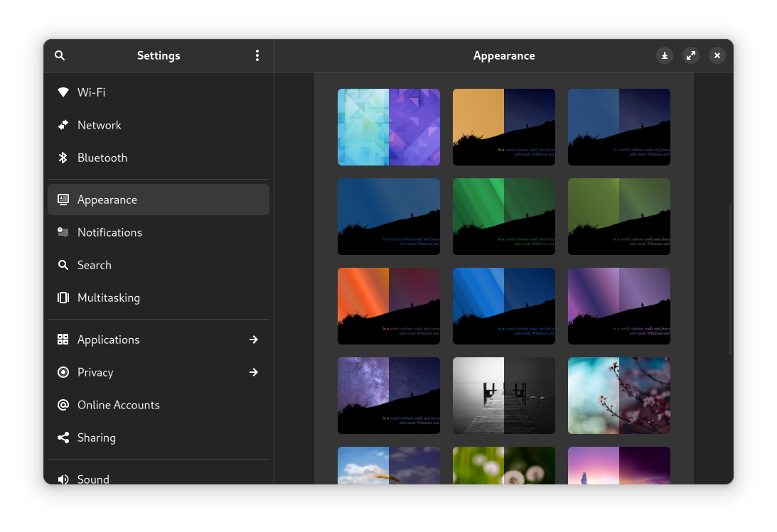Select the wheat and clouds wallpaper
The height and width of the screenshot is (532, 777).
point(388,466)
